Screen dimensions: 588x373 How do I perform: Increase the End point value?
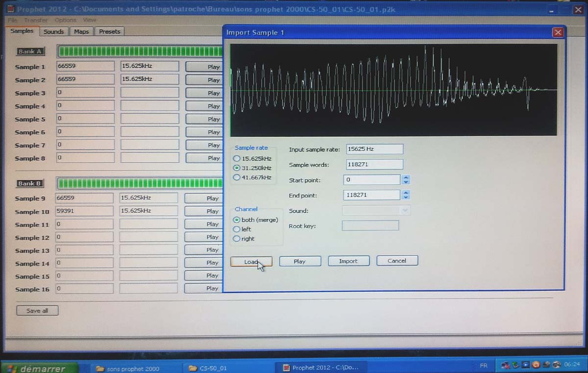(x=406, y=193)
